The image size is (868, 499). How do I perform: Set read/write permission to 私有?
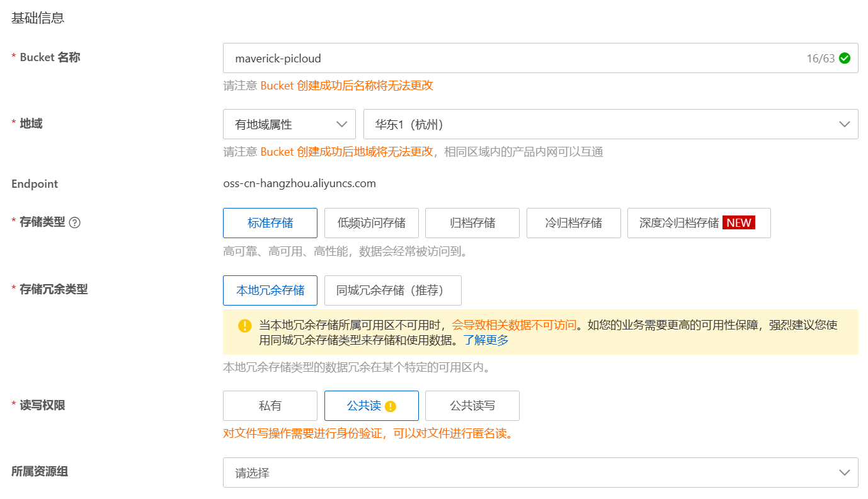[x=270, y=406]
